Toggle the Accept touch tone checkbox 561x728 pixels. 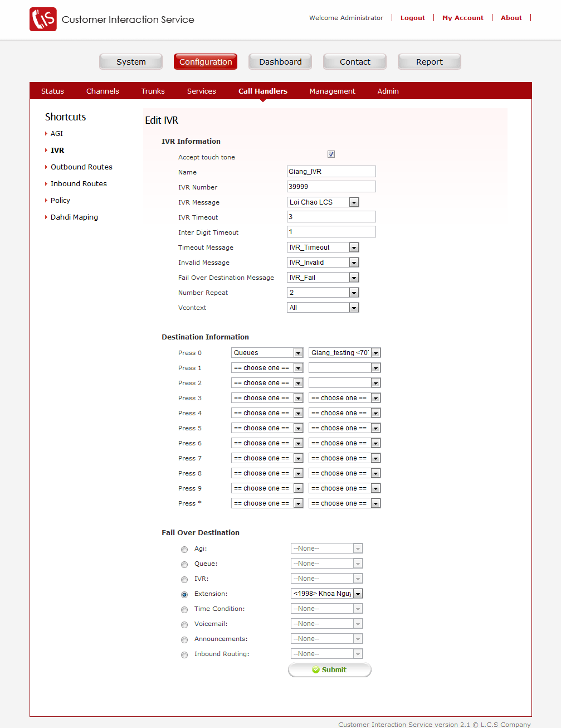331,154
